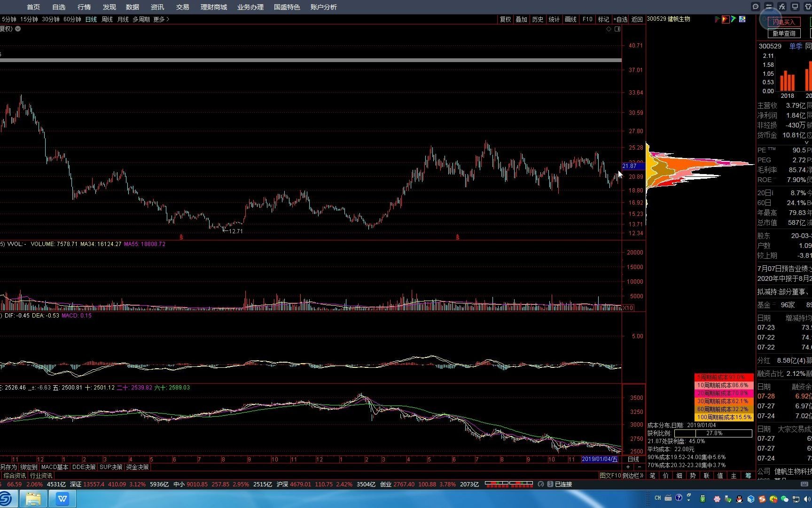This screenshot has width=812, height=508.
Task: Open 多周期 view
Action: point(141,19)
